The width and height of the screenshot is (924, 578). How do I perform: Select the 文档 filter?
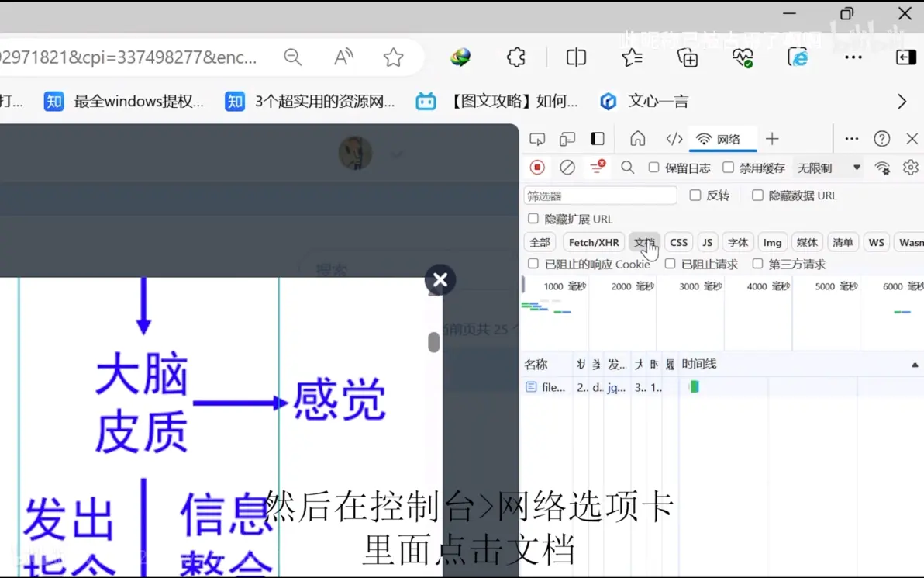644,242
